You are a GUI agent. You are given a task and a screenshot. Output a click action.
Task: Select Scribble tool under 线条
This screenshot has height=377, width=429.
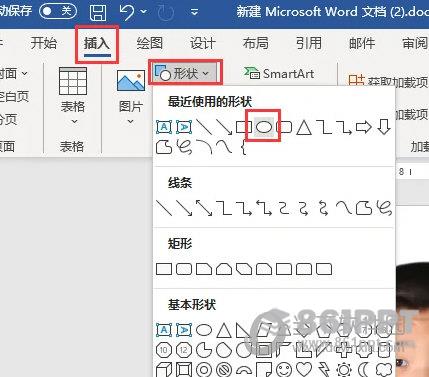click(384, 208)
